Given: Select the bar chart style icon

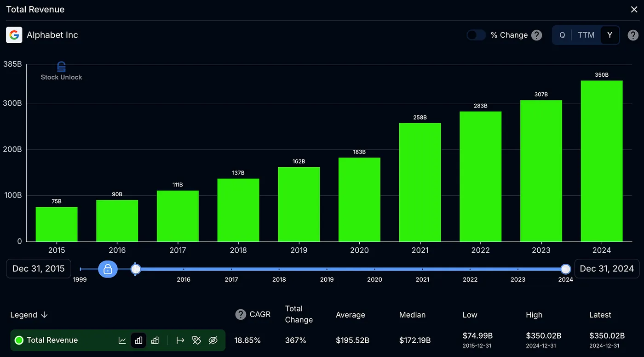Looking at the screenshot, I should click(138, 340).
